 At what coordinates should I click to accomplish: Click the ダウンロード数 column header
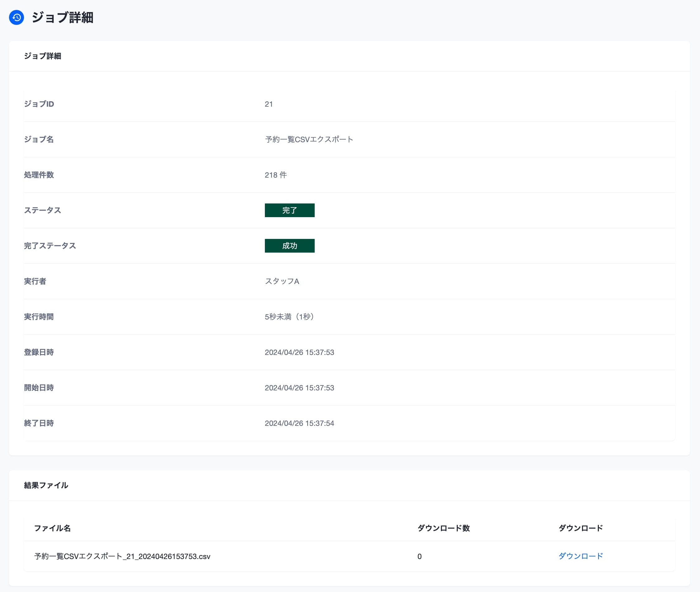tap(444, 528)
